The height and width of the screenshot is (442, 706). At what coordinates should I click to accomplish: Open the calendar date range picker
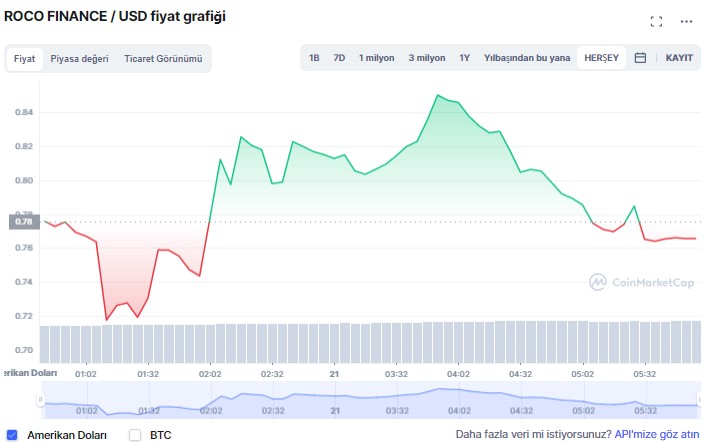click(640, 58)
